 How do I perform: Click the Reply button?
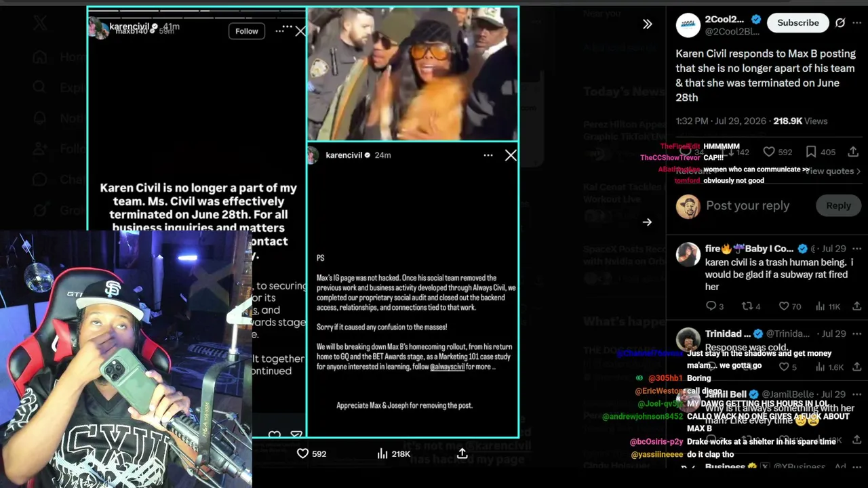click(x=838, y=206)
